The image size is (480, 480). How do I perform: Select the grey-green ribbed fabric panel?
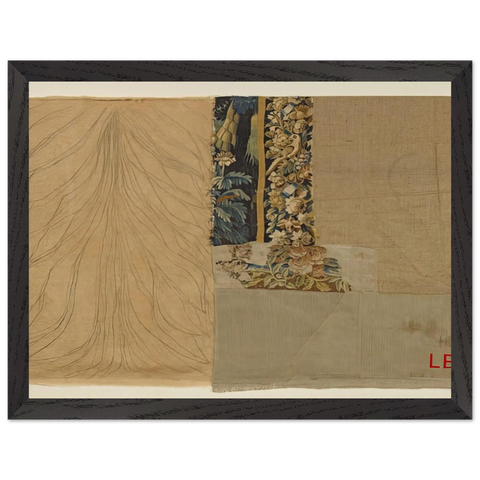click(332, 339)
